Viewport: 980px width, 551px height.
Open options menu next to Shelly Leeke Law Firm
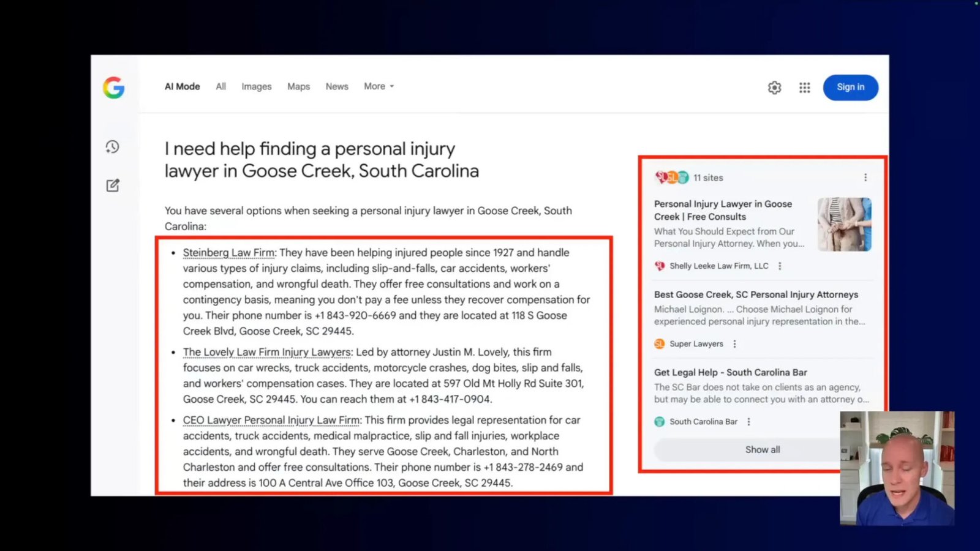[x=780, y=266]
